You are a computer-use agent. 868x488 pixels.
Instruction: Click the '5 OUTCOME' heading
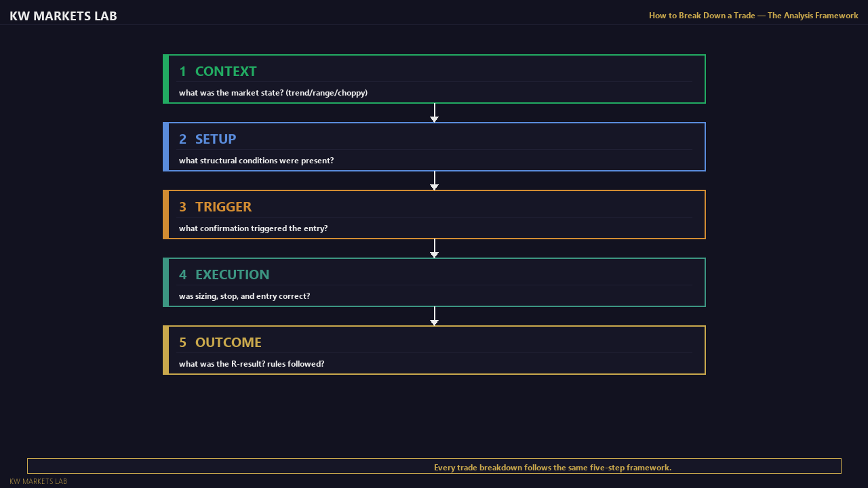click(220, 342)
